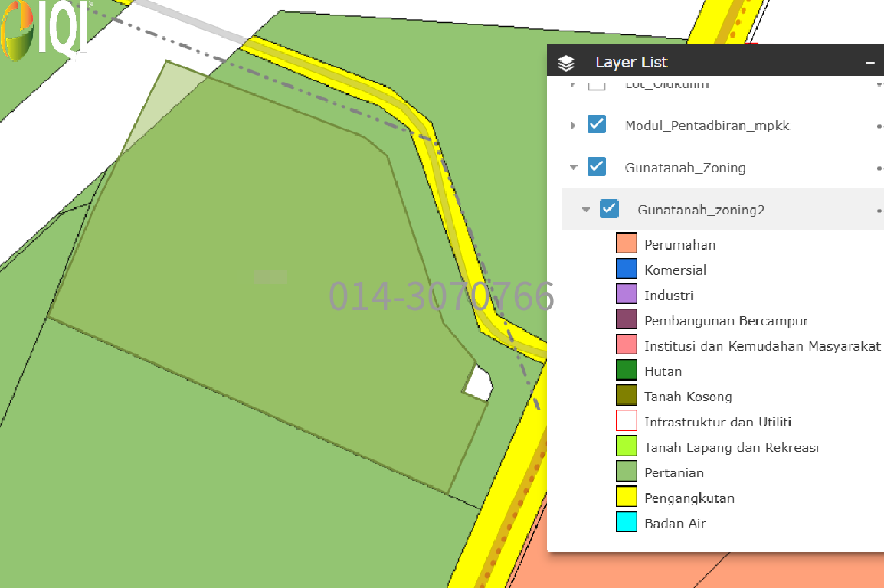Select the Modul_Pentadbiran_mpkk layer name
This screenshot has width=884, height=588.
click(x=696, y=126)
